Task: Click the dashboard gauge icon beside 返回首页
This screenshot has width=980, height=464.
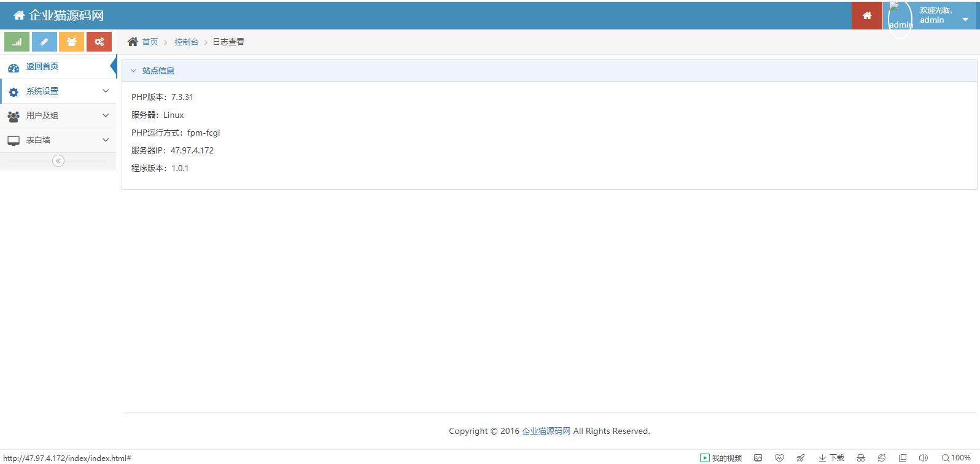Action: pyautogui.click(x=14, y=67)
